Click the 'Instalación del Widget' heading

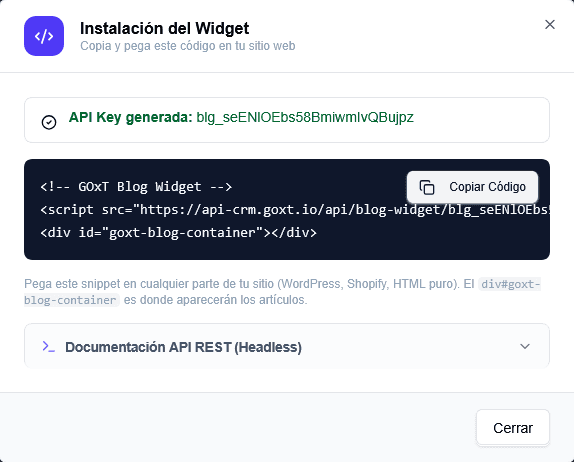164,28
